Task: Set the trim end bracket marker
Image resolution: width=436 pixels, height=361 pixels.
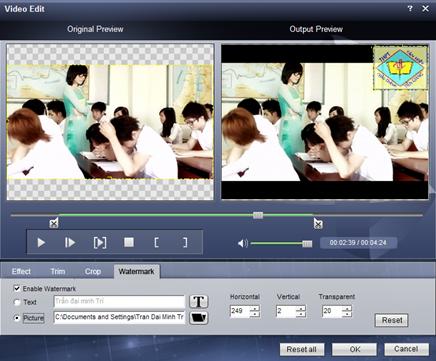Action: pyautogui.click(x=185, y=243)
